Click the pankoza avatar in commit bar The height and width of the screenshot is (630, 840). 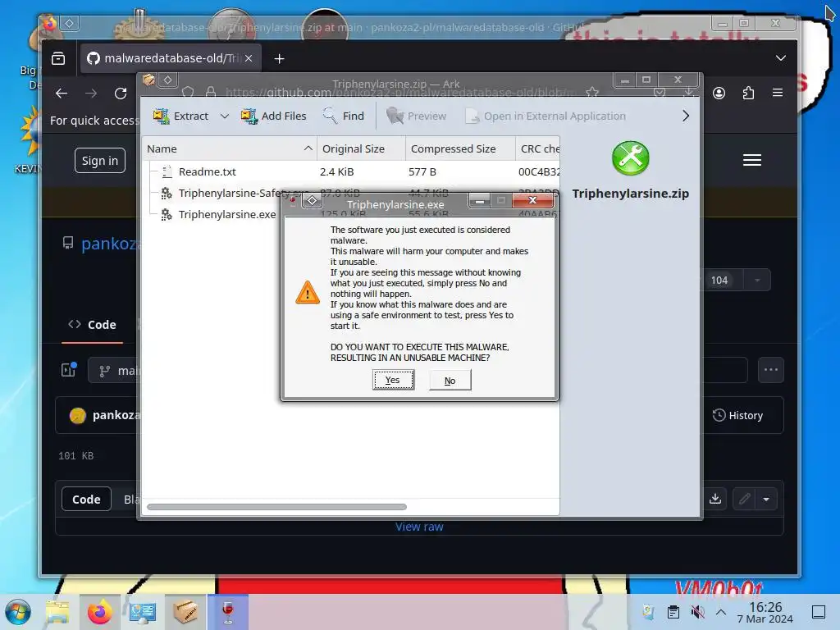(x=78, y=415)
